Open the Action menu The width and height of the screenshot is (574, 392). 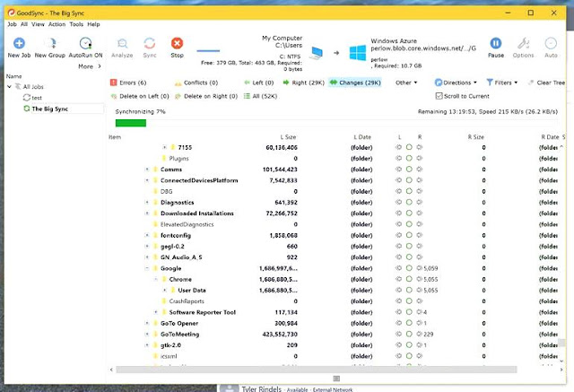pyautogui.click(x=57, y=24)
